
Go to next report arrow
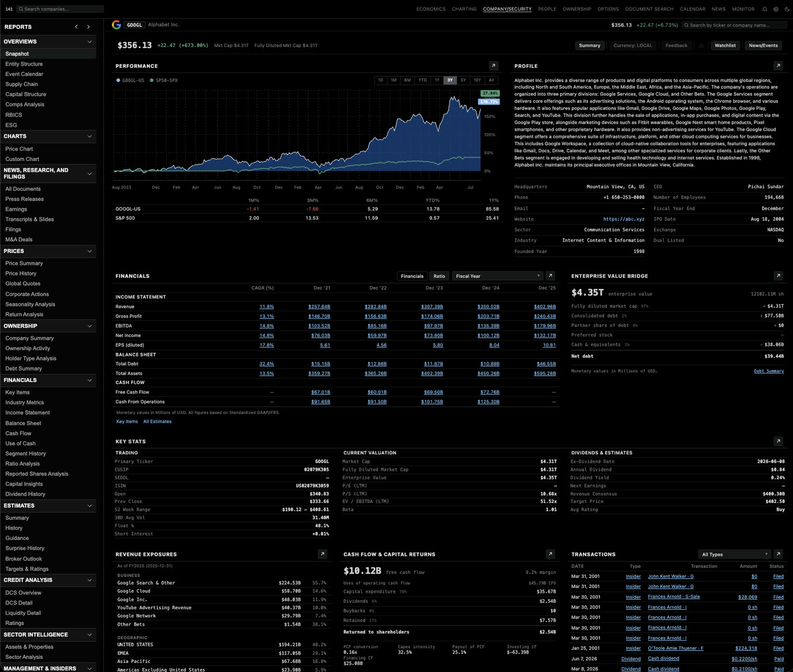pyautogui.click(x=88, y=26)
